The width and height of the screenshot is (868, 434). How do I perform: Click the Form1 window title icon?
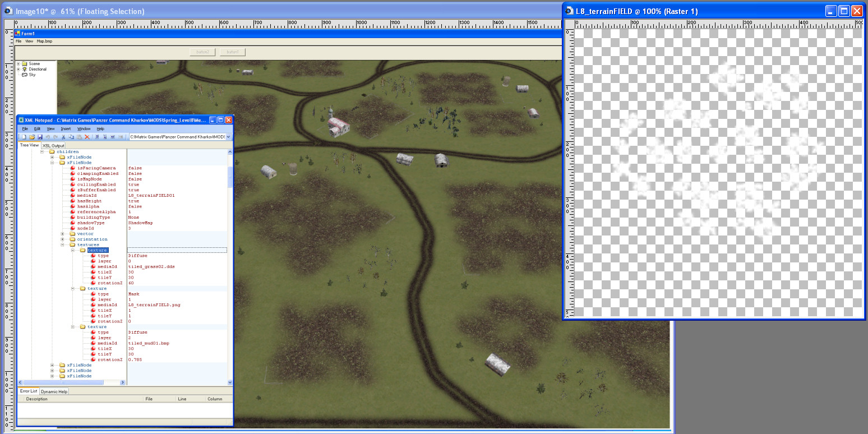(x=17, y=34)
